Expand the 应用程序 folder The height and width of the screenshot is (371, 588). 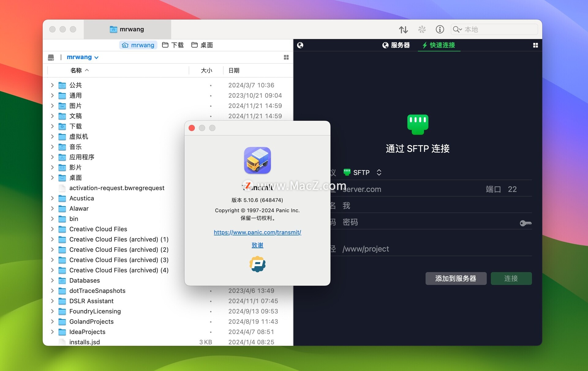(52, 157)
